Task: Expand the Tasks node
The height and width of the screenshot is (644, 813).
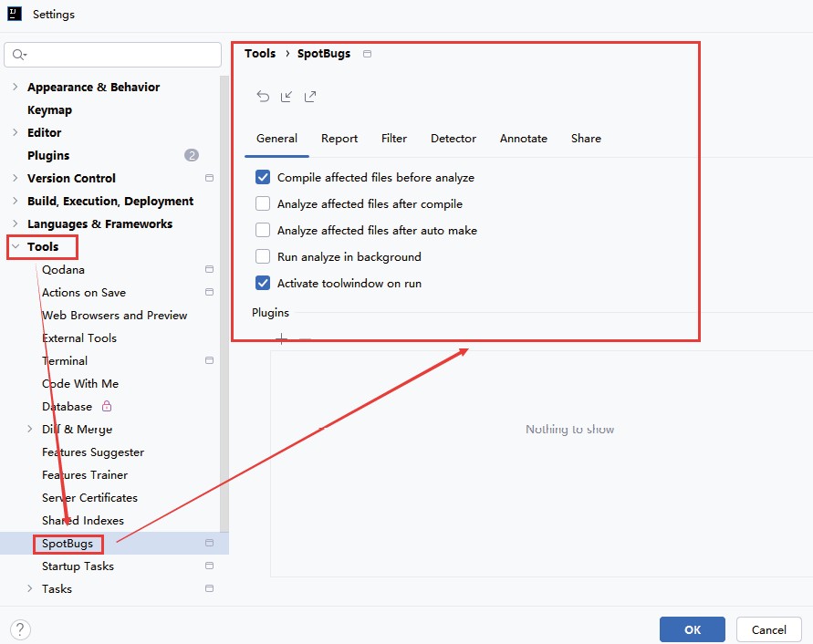Action: pyautogui.click(x=29, y=588)
